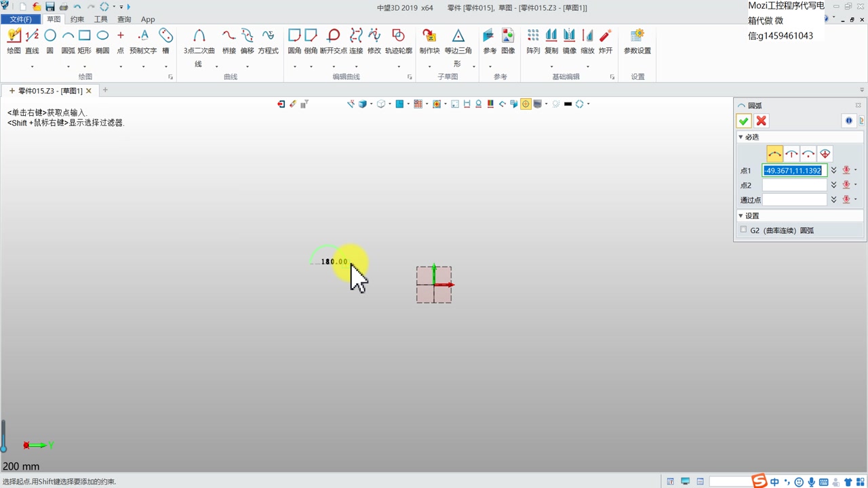868x488 pixels.
Task: Select the 点 point tool
Action: pyautogui.click(x=121, y=42)
